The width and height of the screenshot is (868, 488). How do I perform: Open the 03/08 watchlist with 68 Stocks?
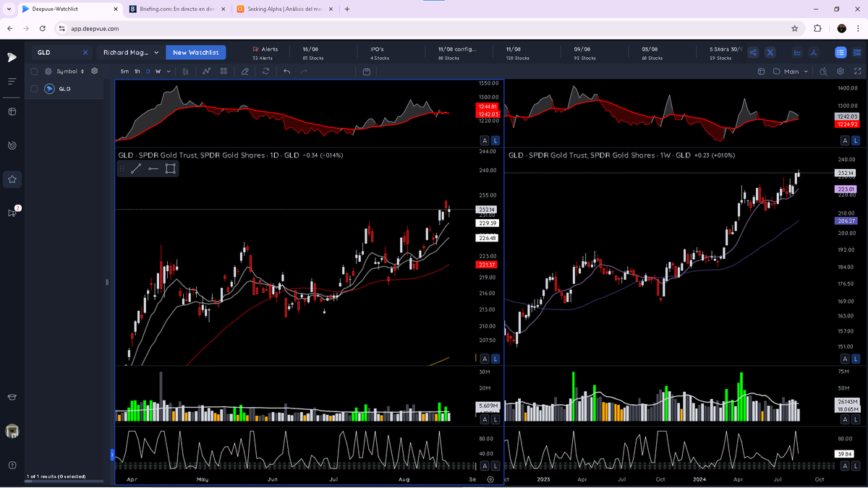click(652, 53)
